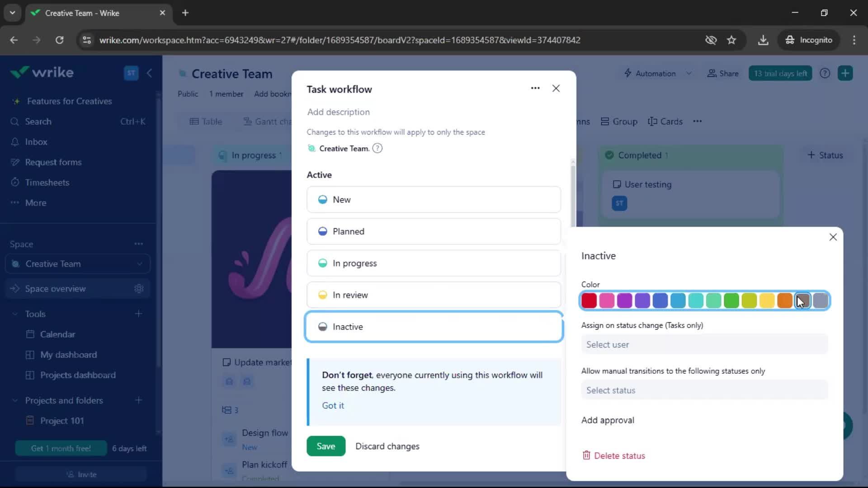Pick the bright green color swatch
The height and width of the screenshot is (488, 868).
731,300
